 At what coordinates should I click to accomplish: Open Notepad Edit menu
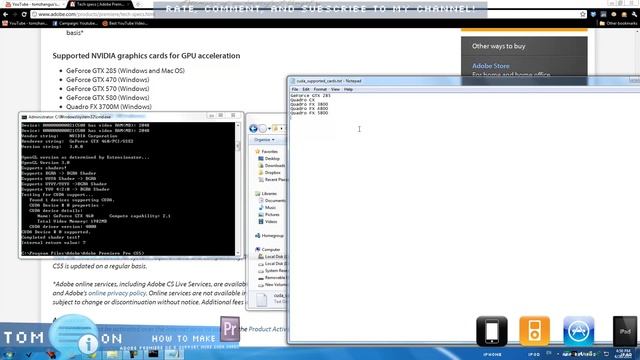pos(306,89)
